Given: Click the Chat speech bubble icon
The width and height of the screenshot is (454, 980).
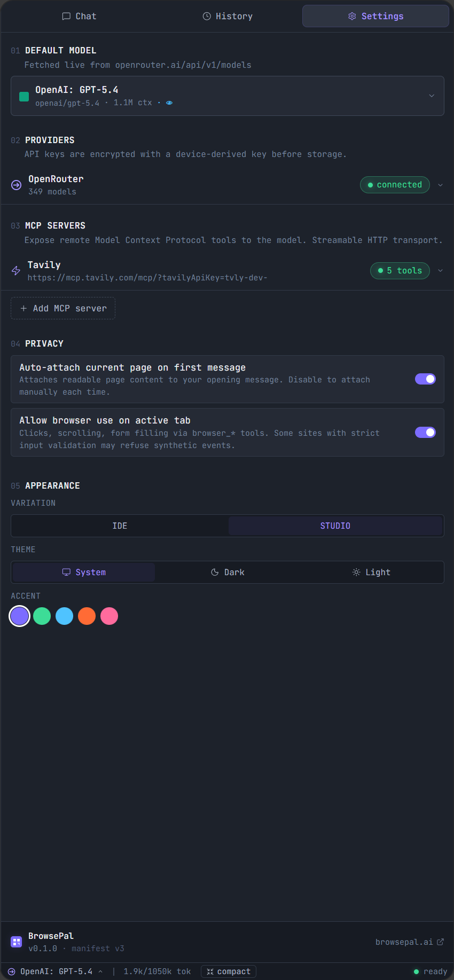Looking at the screenshot, I should [x=65, y=16].
